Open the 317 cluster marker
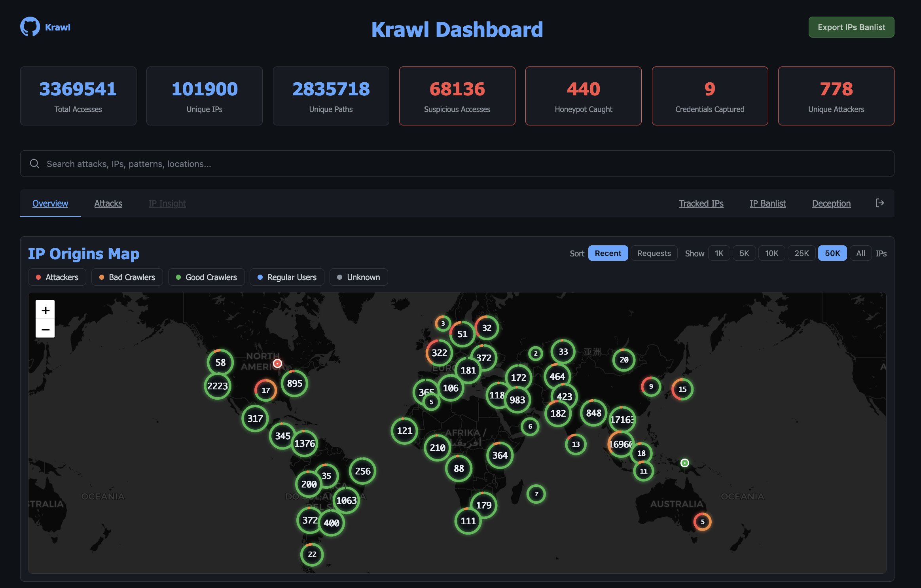 255,419
